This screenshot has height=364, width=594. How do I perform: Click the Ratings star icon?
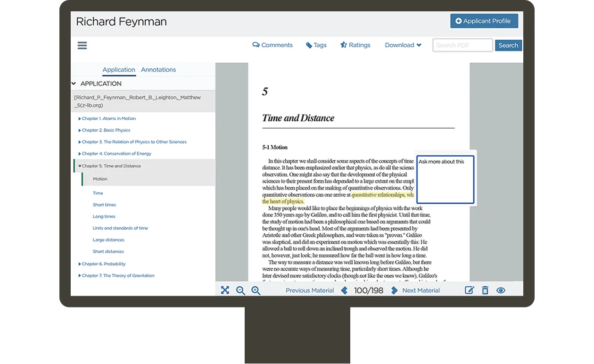click(x=344, y=45)
